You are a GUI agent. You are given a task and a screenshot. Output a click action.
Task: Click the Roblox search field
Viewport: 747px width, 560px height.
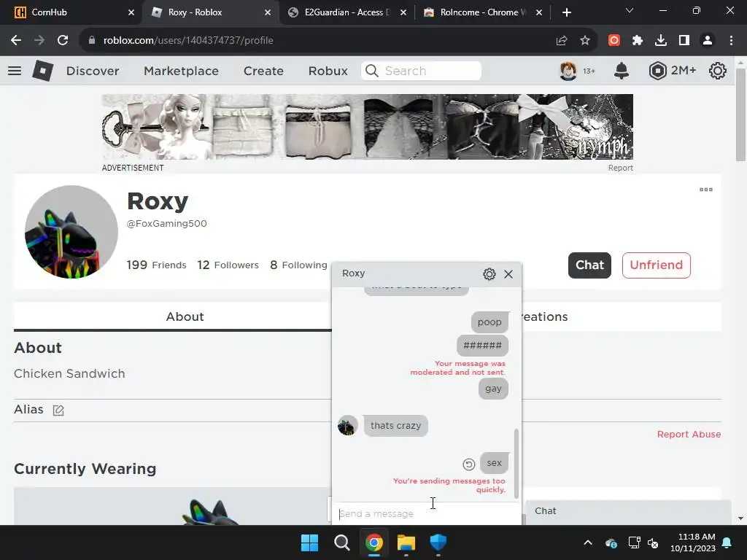pyautogui.click(x=421, y=71)
